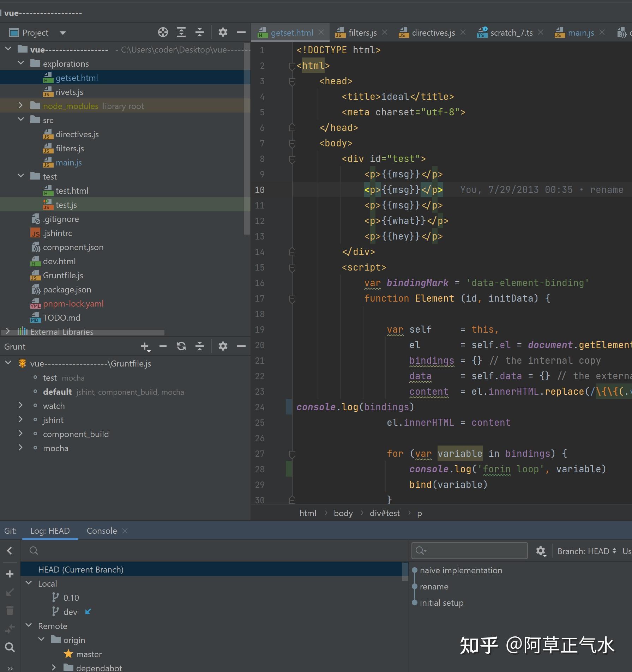Open the Project view dropdown arrow
The height and width of the screenshot is (672, 632).
coord(63,33)
